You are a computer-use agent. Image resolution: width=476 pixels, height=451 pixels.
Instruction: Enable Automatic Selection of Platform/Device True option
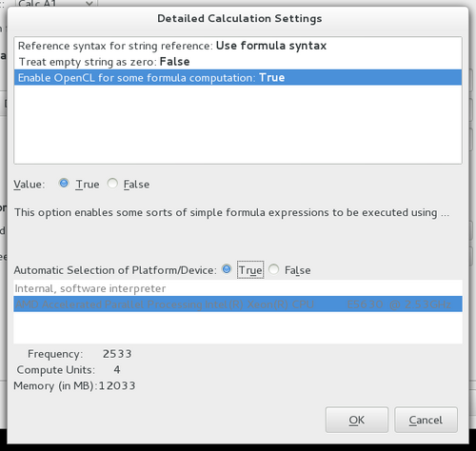(227, 269)
